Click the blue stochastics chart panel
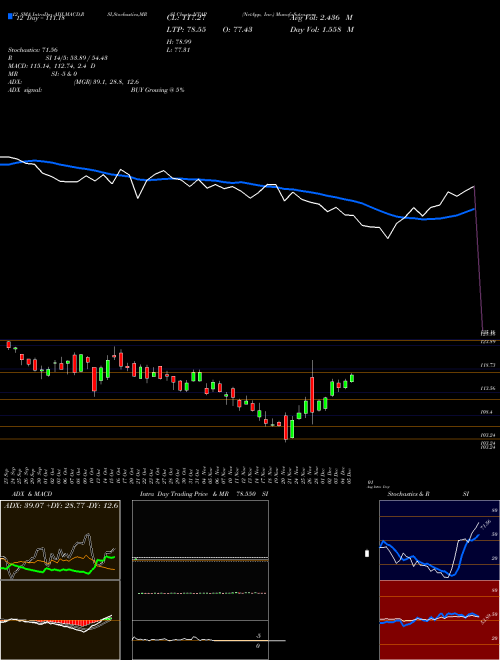 point(439,540)
